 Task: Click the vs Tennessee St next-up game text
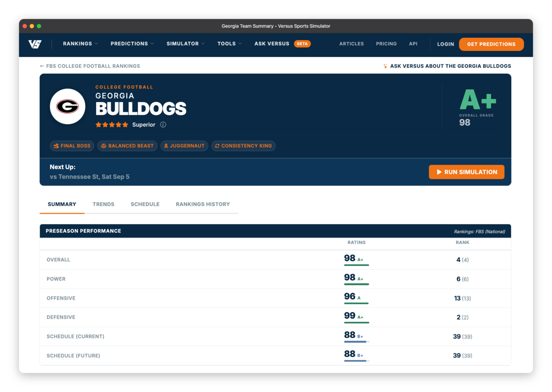coord(90,176)
